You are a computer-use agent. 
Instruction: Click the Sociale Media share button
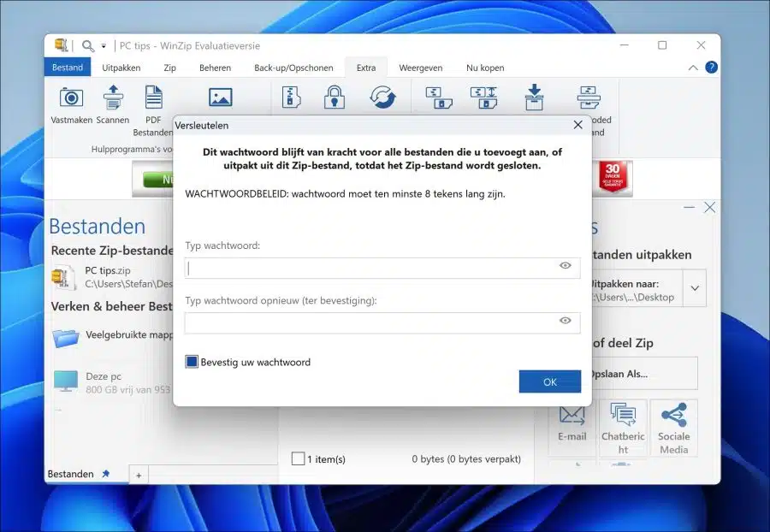[674, 428]
